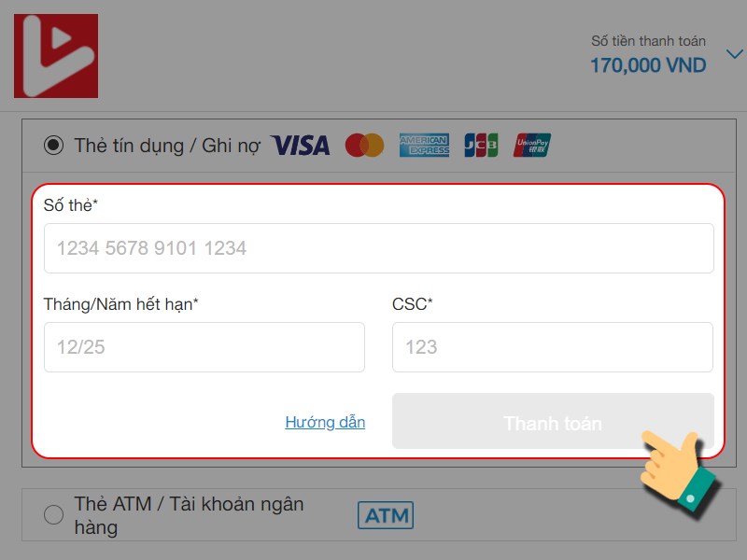Click Thẻ ATM / Tài khoản ngân hàng label
This screenshot has width=747, height=560.
click(189, 515)
